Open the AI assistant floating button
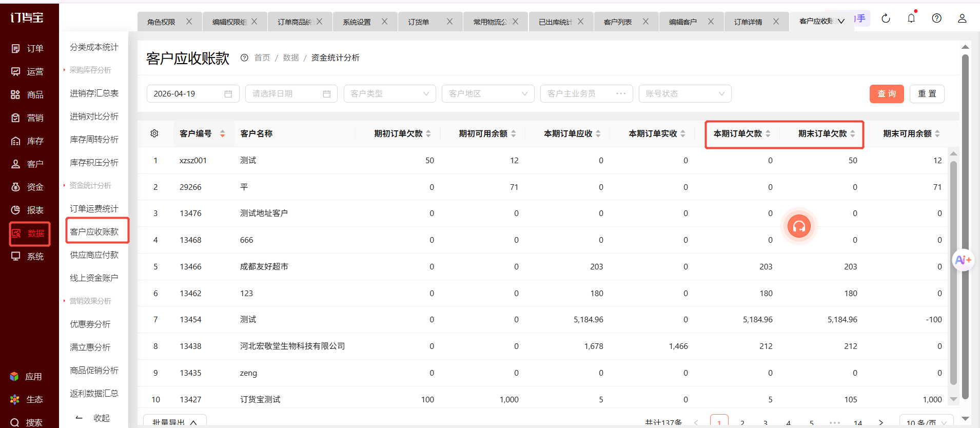This screenshot has height=428, width=980. point(963,260)
